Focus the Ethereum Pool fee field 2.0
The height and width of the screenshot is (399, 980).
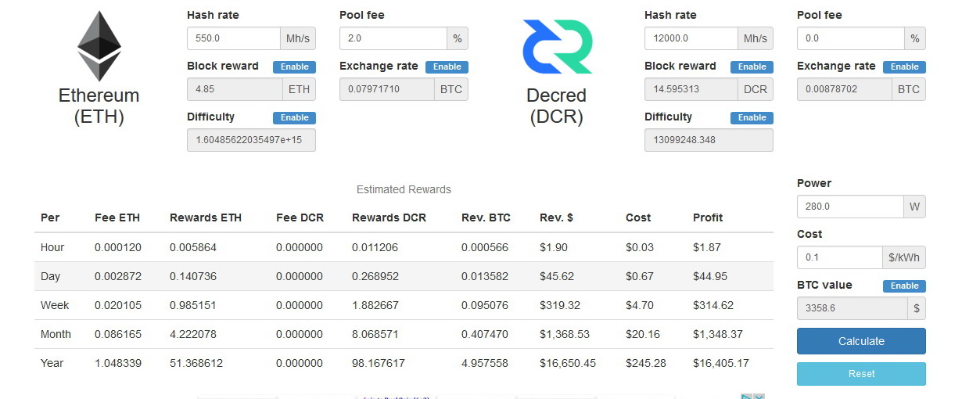tap(393, 38)
